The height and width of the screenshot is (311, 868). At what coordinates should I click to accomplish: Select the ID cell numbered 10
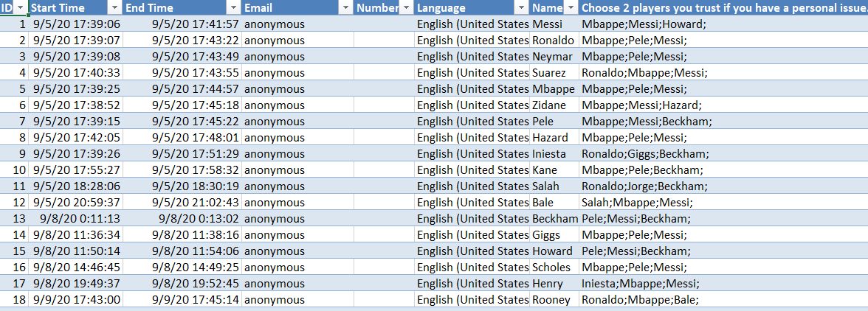click(15, 170)
